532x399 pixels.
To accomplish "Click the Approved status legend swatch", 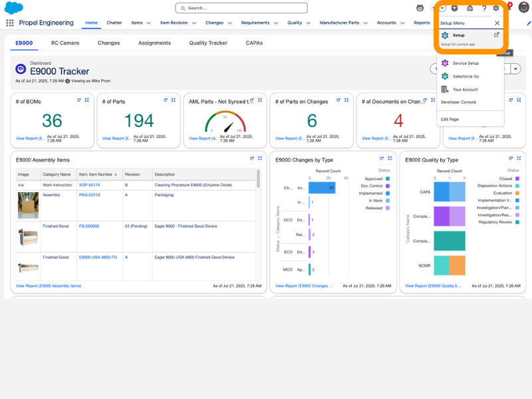I will [388, 179].
